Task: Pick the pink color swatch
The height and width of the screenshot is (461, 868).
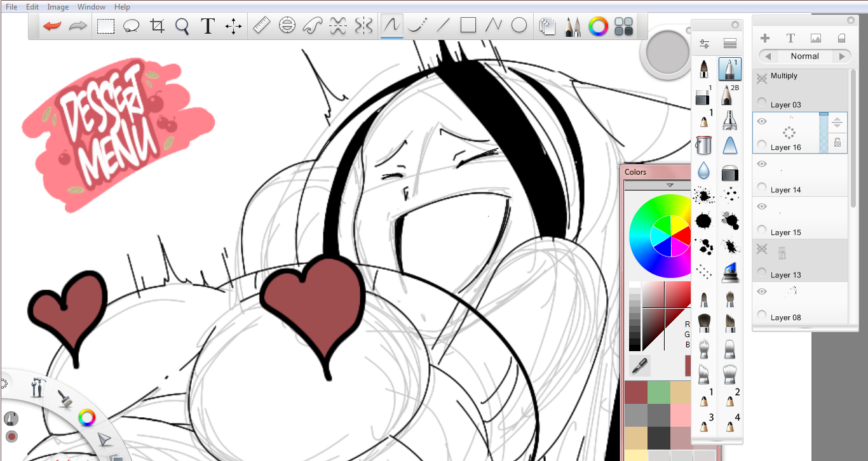Action: tap(681, 415)
